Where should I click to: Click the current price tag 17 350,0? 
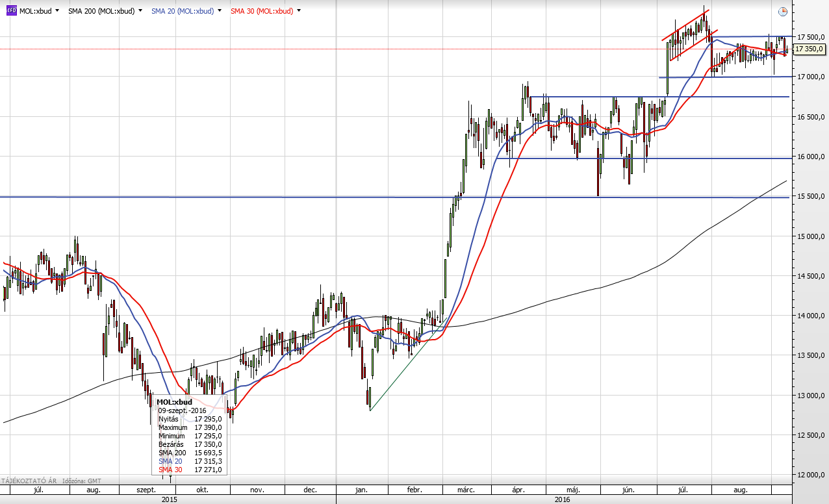[x=809, y=49]
